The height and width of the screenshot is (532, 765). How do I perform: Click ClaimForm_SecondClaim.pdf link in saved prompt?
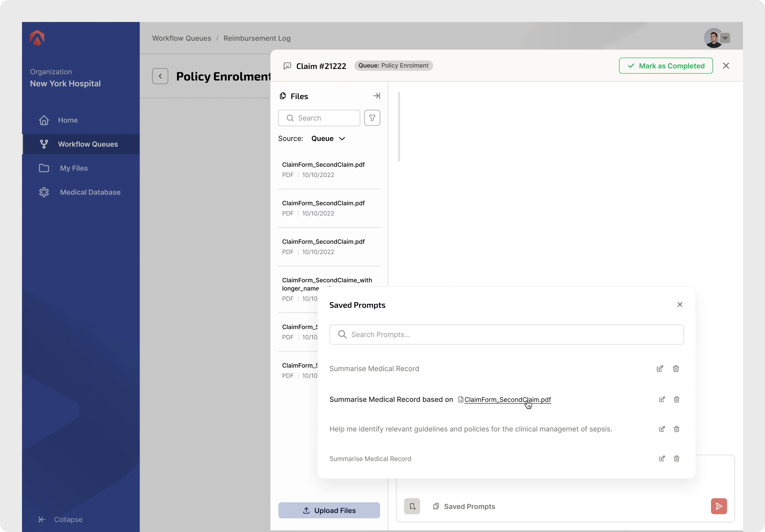pyautogui.click(x=507, y=400)
